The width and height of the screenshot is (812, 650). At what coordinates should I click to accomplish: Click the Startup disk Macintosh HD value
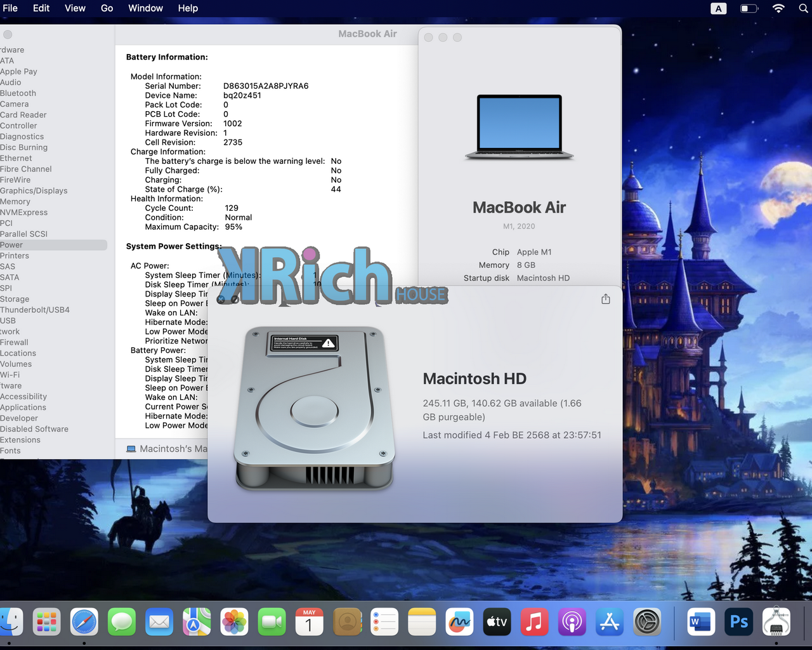(x=543, y=278)
